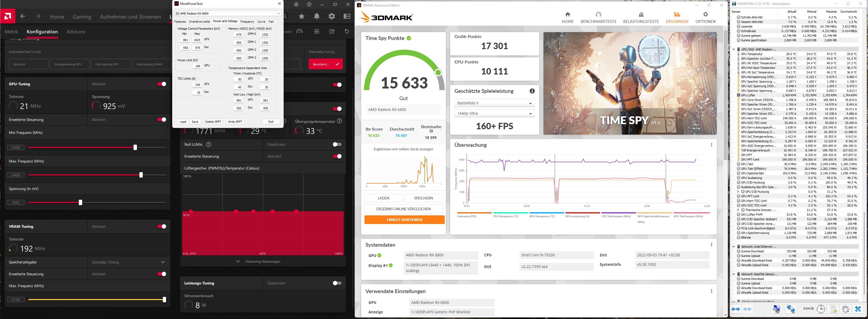Image resolution: width=868 pixels, height=319 pixels.
Task: Open HWiNFO sensor settings gear icon
Action: click(x=845, y=308)
